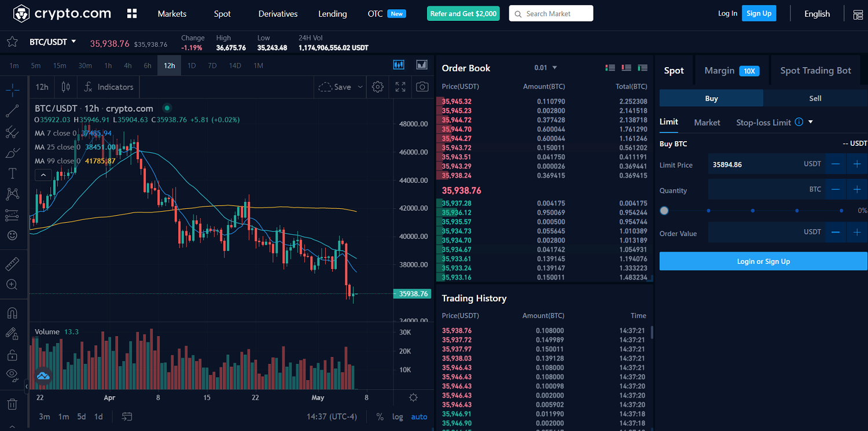Click the trash remove drawings icon
The image size is (868, 431).
pos(12,404)
